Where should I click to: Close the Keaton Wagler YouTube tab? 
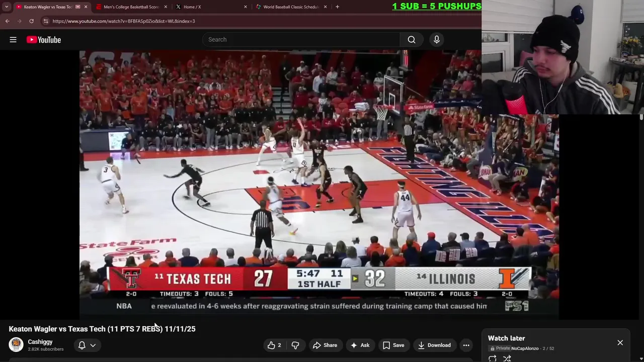[86, 7]
